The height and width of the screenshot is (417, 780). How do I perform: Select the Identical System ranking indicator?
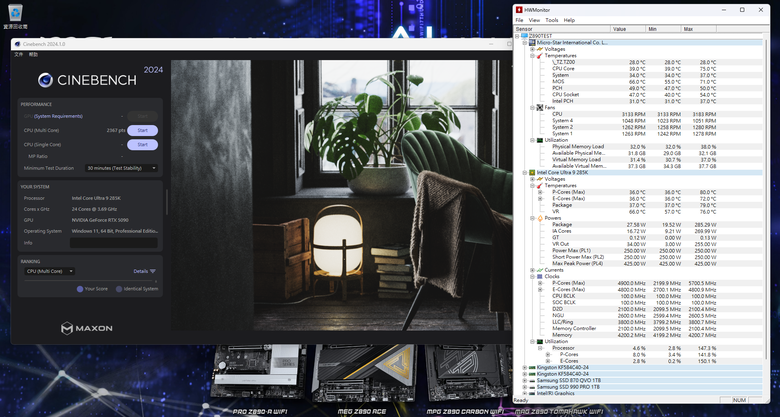[119, 289]
